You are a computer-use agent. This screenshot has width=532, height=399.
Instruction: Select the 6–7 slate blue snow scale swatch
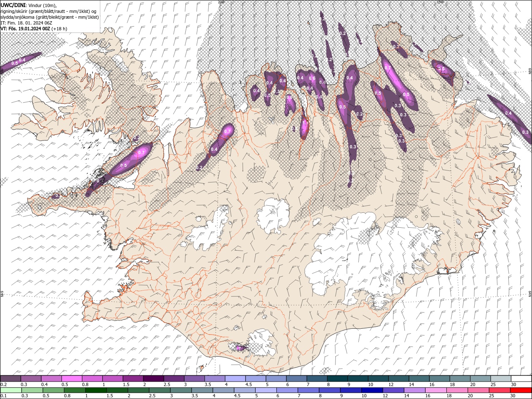pyautogui.click(x=297, y=379)
